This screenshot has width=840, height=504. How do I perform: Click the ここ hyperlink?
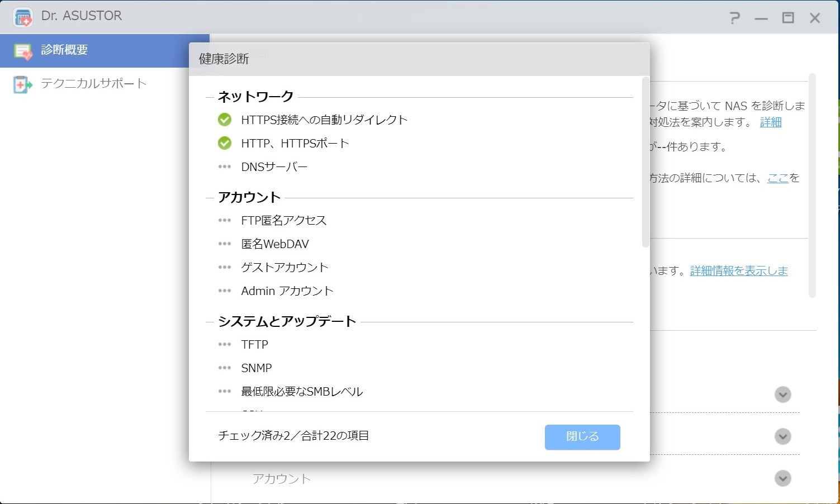click(777, 178)
